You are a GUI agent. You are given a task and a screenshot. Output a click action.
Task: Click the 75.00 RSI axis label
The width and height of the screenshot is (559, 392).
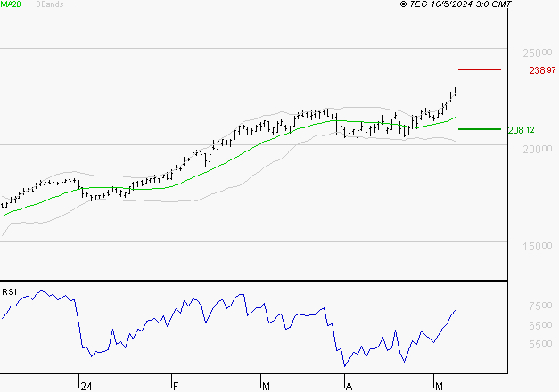(540, 306)
